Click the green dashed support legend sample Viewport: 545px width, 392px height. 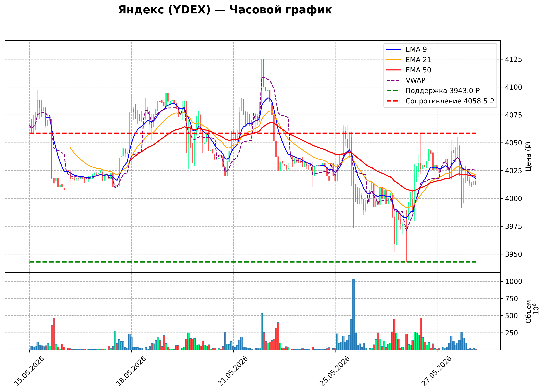tap(393, 91)
